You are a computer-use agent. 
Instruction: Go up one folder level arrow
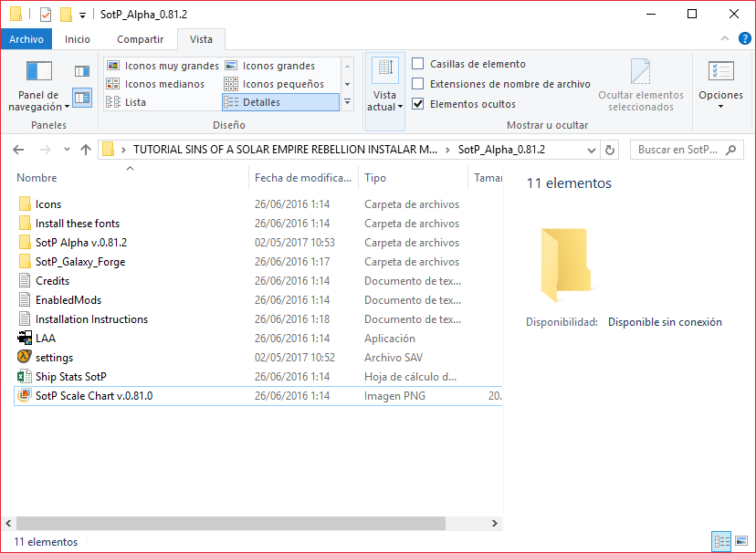click(86, 150)
